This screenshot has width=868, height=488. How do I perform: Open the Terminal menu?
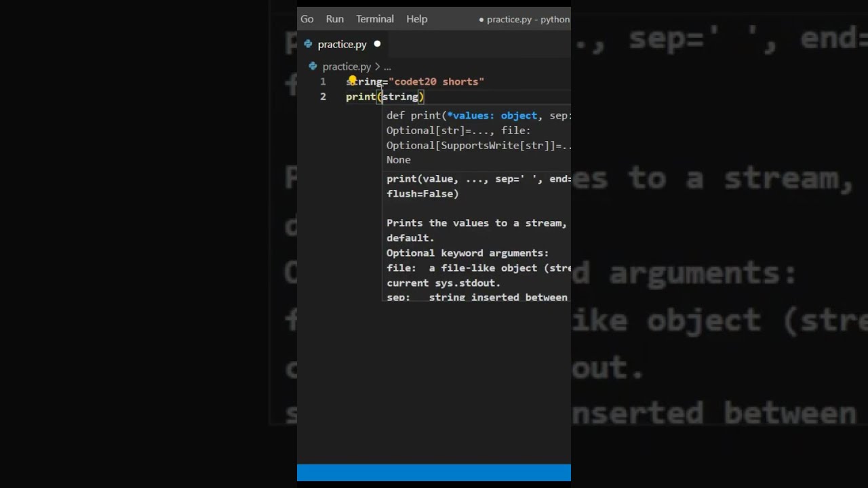point(374,19)
